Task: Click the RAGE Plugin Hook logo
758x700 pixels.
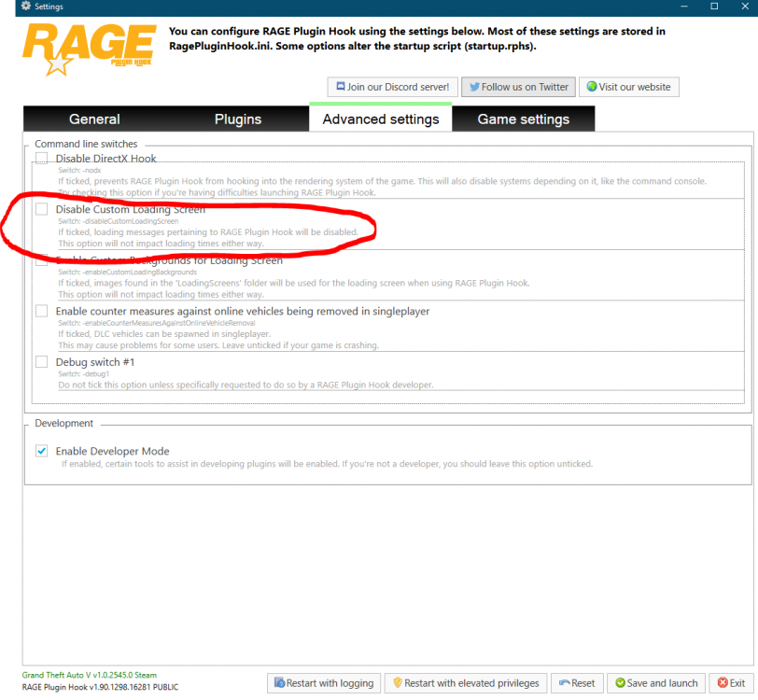Action: click(x=90, y=50)
